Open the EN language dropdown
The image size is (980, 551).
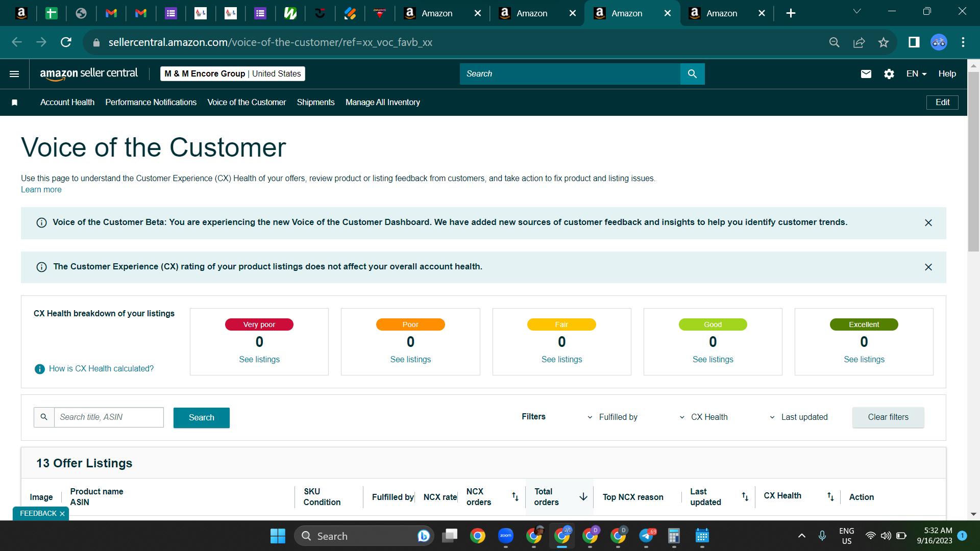(x=916, y=74)
